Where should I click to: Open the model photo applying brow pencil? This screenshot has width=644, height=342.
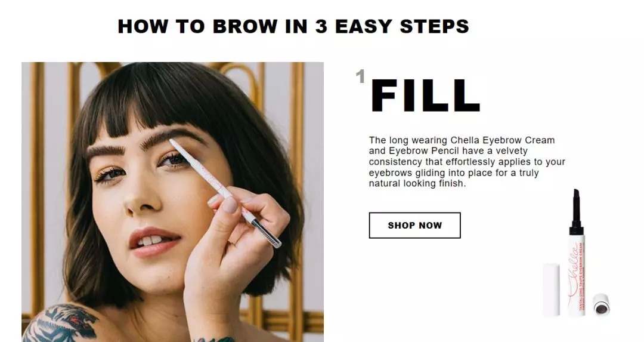tap(172, 202)
